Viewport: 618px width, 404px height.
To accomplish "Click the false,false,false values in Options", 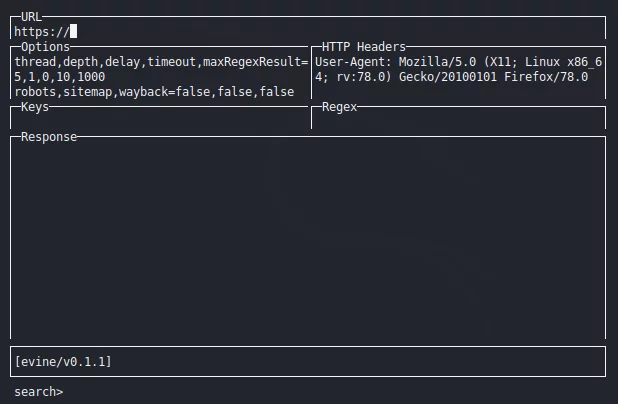I will tap(235, 92).
